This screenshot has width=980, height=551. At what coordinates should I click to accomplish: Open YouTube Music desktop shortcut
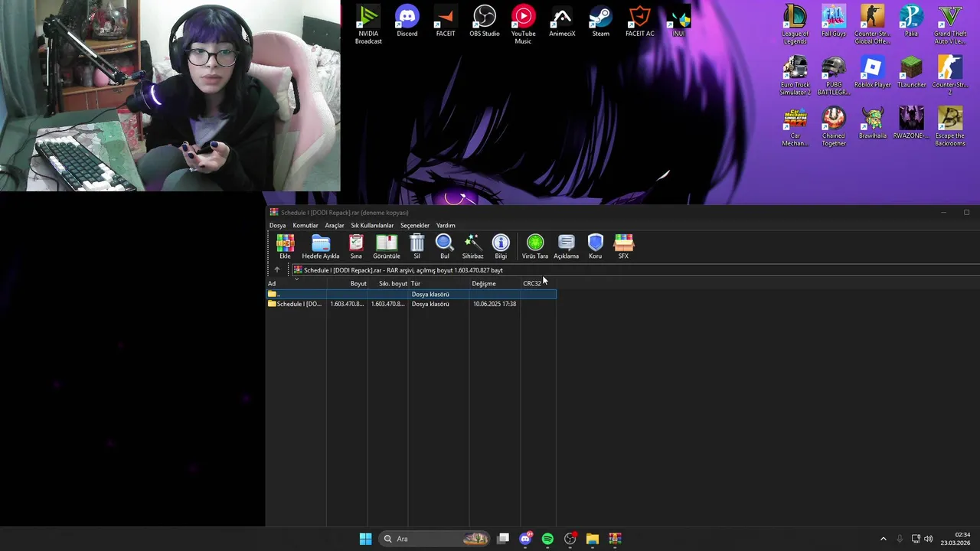[524, 24]
